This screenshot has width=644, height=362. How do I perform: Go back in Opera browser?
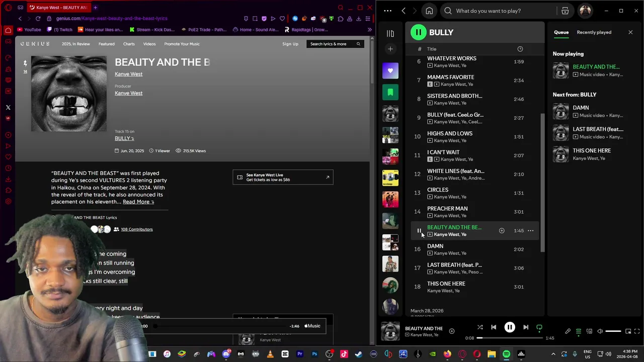point(20,19)
